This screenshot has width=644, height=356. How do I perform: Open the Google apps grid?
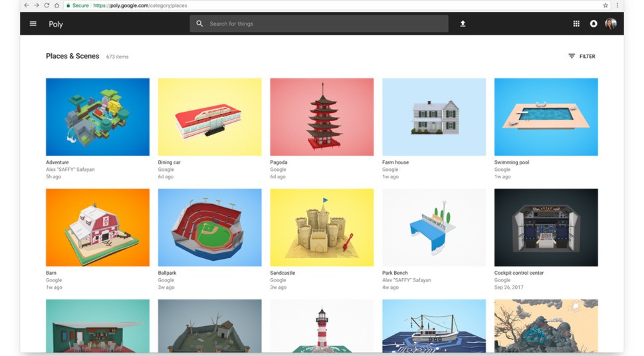click(x=576, y=24)
